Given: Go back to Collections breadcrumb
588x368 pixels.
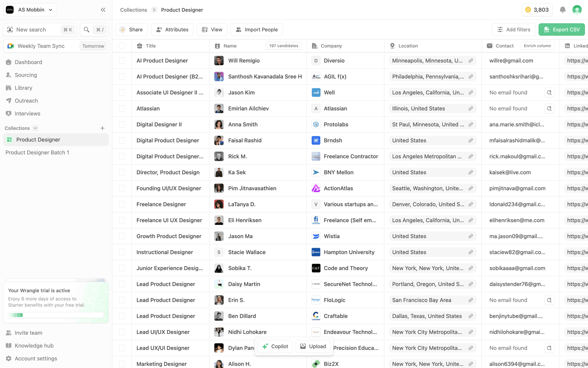Looking at the screenshot, I should coord(134,10).
